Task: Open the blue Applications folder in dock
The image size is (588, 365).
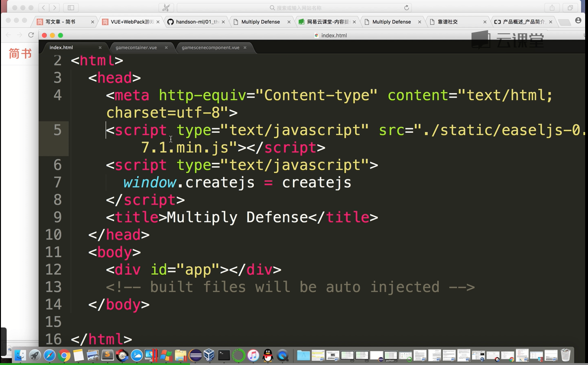Action: (303, 355)
